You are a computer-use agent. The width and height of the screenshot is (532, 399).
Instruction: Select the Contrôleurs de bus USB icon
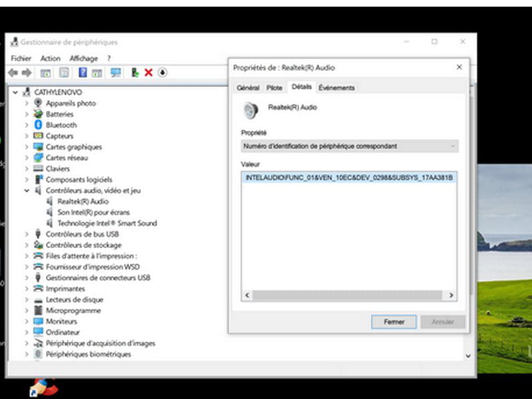point(38,234)
